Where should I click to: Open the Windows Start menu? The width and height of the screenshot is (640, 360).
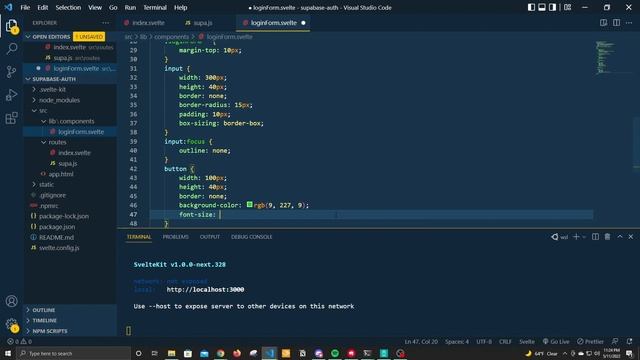point(8,353)
